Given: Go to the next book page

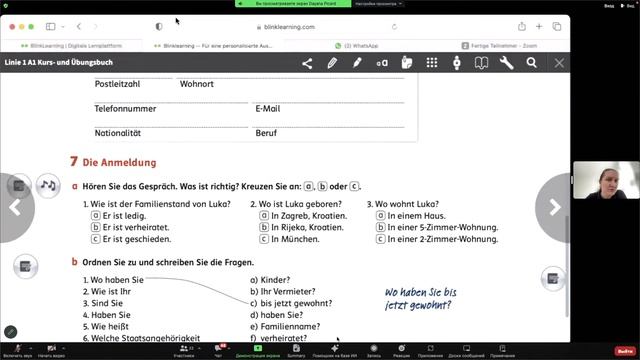Looking at the screenshot, I should [554, 208].
